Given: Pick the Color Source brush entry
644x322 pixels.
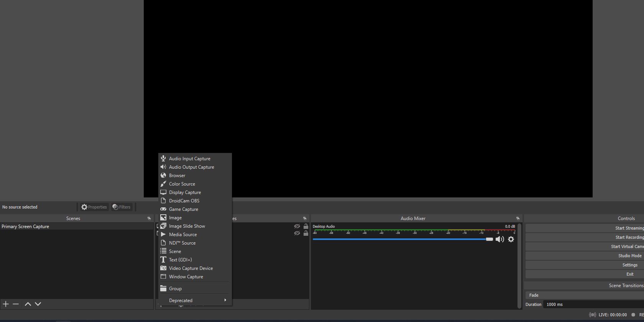Looking at the screenshot, I should 195,184.
